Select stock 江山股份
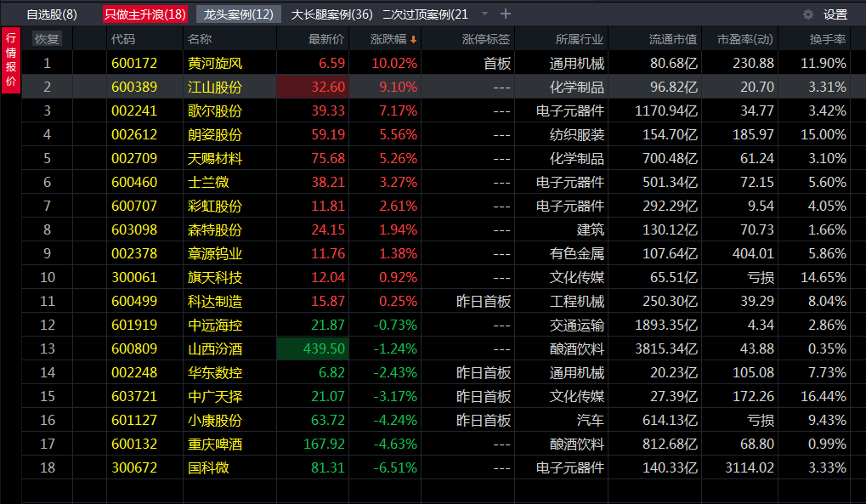The image size is (866, 504). click(215, 88)
